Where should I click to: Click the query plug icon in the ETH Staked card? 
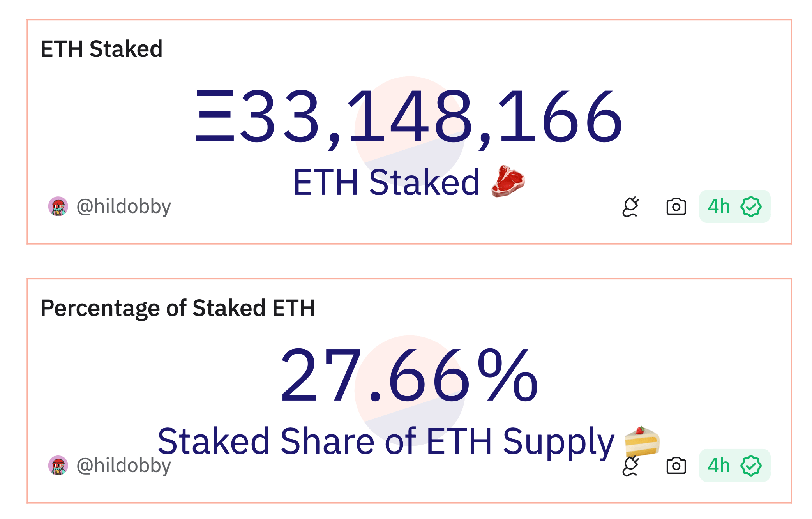630,207
